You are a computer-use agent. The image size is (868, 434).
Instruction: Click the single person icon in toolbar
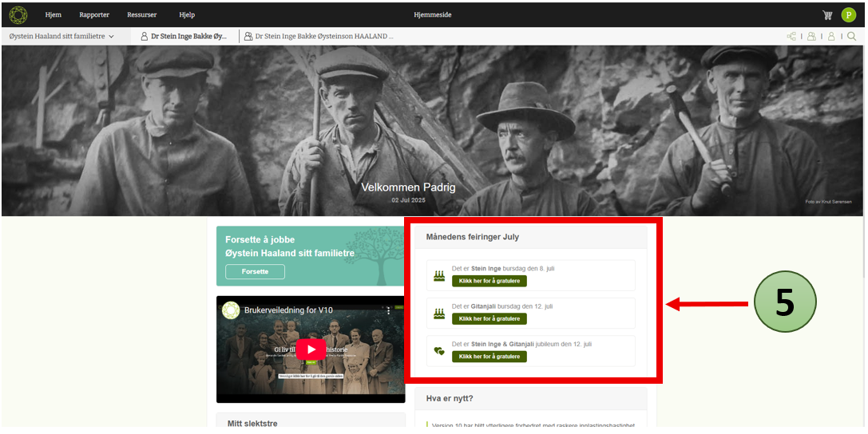pos(831,37)
